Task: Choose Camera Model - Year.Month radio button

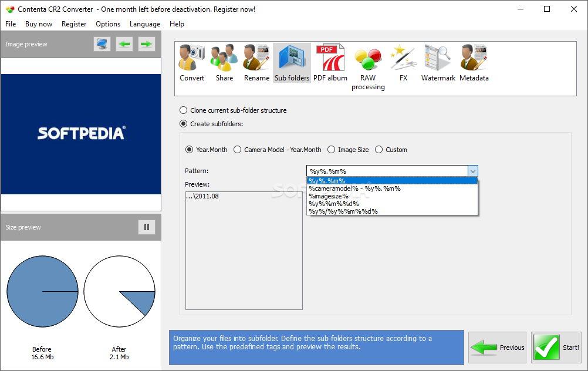Action: pos(278,150)
